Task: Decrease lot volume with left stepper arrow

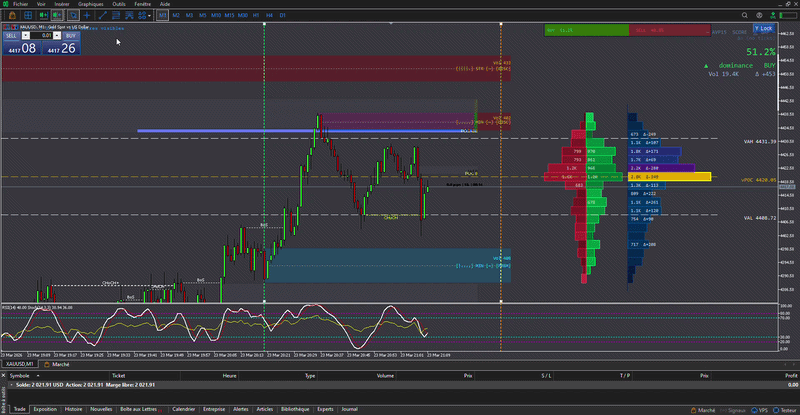Action: (26, 35)
